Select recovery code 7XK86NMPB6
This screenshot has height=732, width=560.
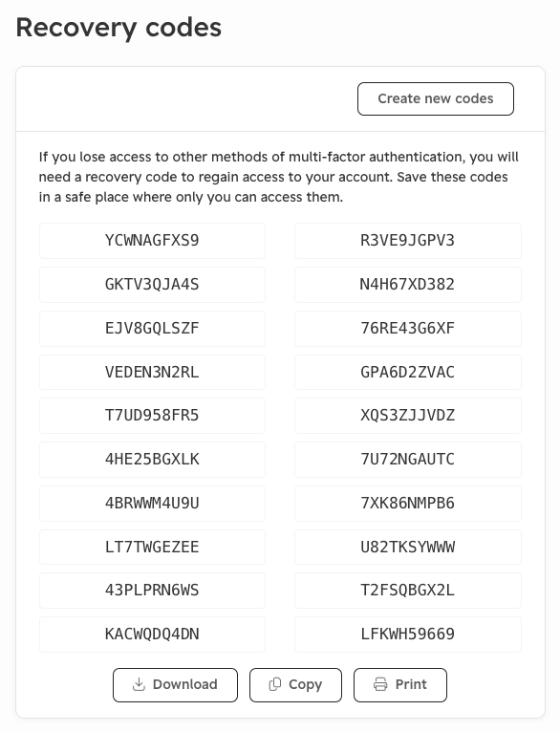pos(407,504)
